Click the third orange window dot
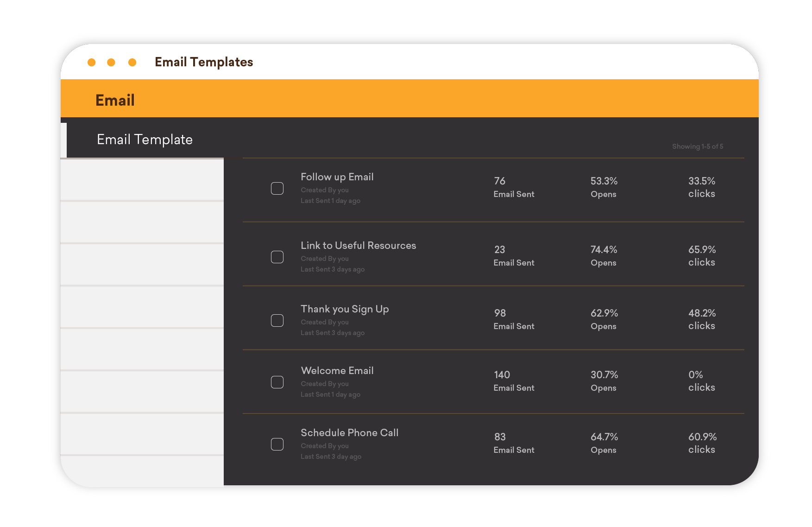 pyautogui.click(x=132, y=63)
